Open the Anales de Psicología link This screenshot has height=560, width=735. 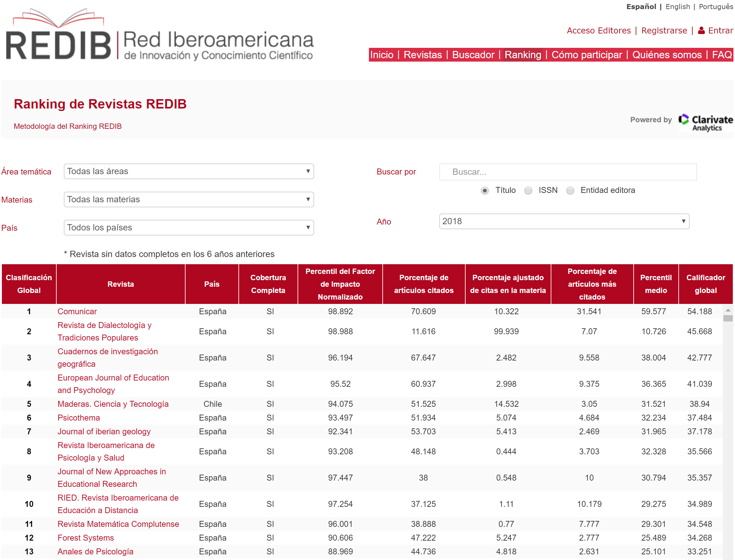[95, 551]
